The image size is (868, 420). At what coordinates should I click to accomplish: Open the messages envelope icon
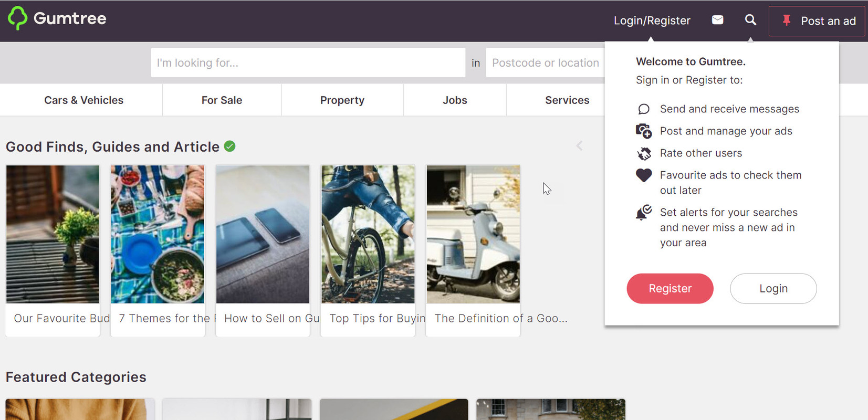(717, 20)
